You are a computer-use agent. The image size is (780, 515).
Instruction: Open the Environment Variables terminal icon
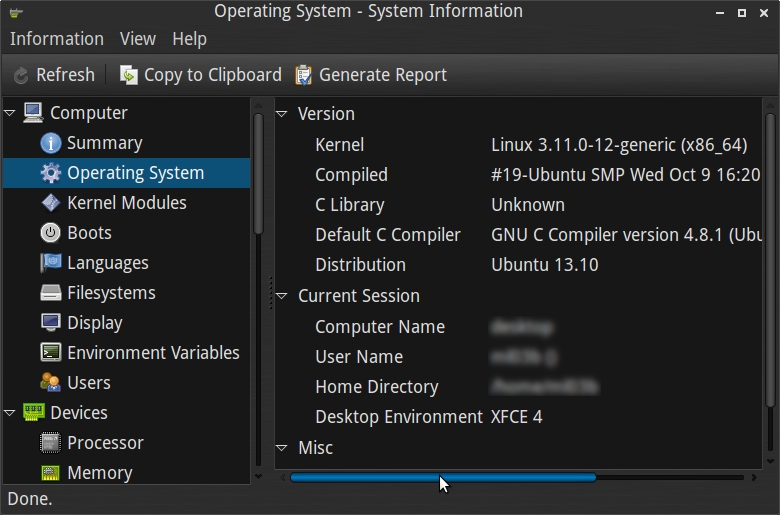point(50,353)
